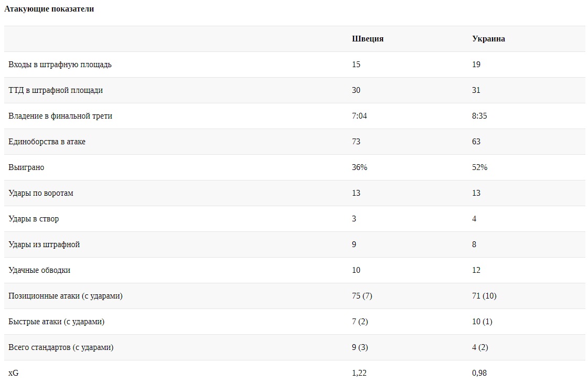Select "Владение в финальной трети" row label
Viewport: 588px width, 383px height.
(x=60, y=116)
